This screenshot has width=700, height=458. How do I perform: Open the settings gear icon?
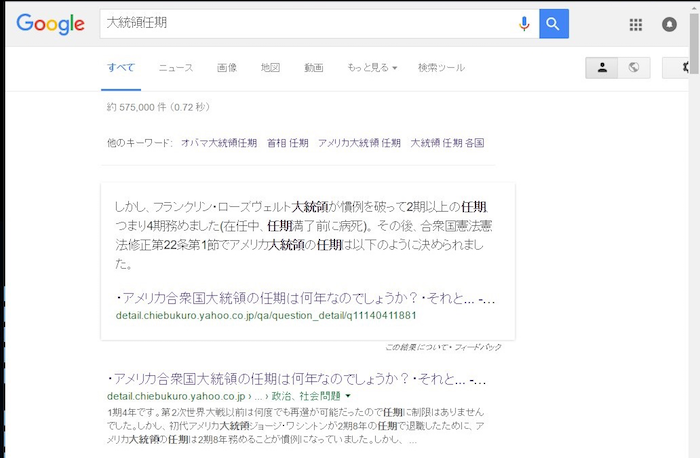pyautogui.click(x=685, y=68)
